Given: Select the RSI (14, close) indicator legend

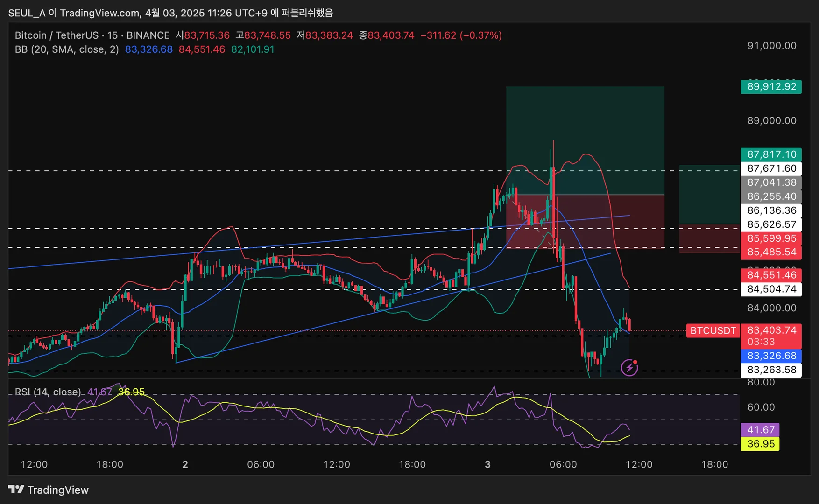Looking at the screenshot, I should [x=48, y=392].
